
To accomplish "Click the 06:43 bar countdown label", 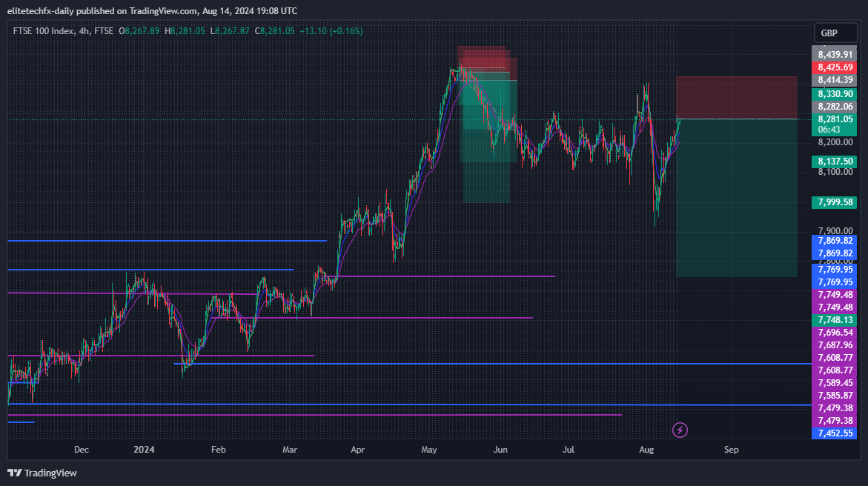I will click(x=829, y=130).
